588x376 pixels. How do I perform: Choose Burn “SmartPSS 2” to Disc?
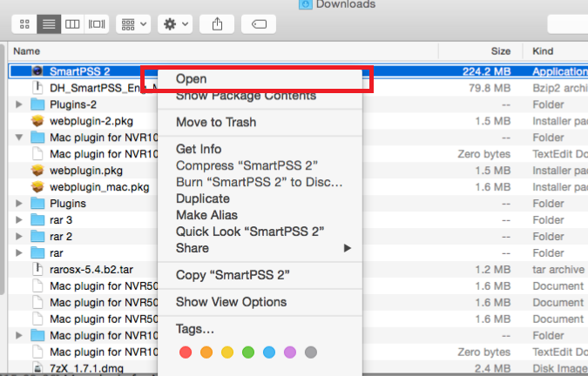tap(260, 182)
